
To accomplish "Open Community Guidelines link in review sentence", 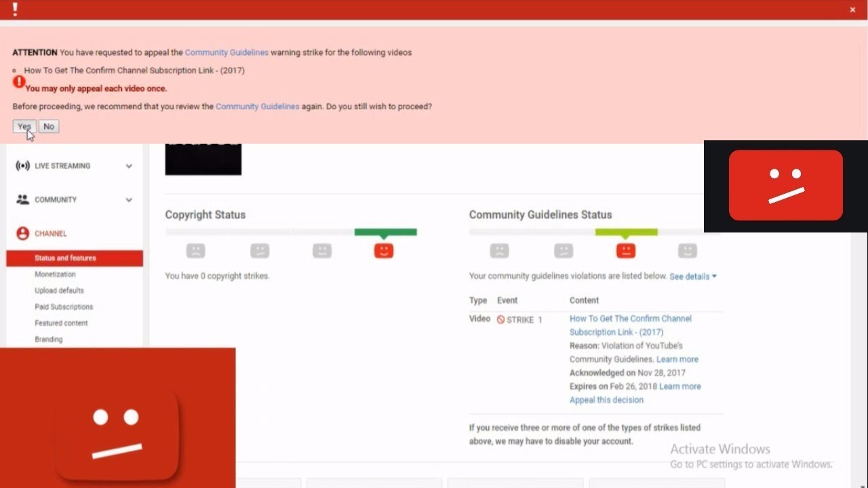I will click(257, 106).
